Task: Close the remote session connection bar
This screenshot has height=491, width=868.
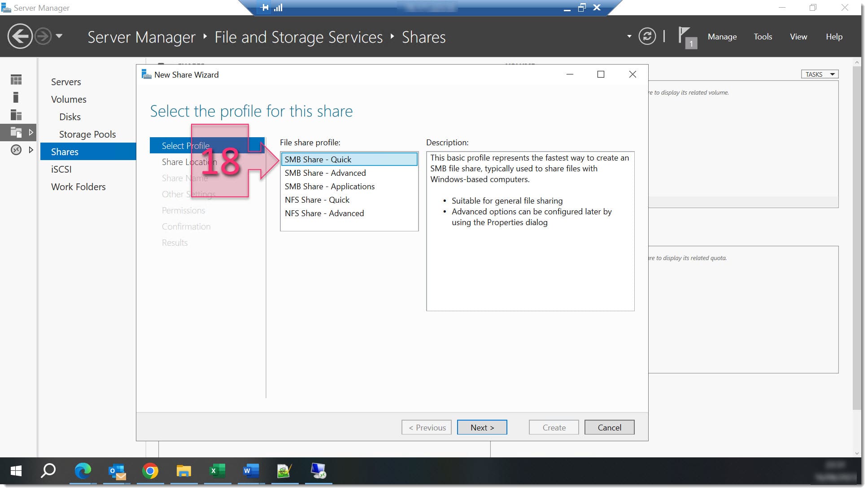Action: coord(597,8)
